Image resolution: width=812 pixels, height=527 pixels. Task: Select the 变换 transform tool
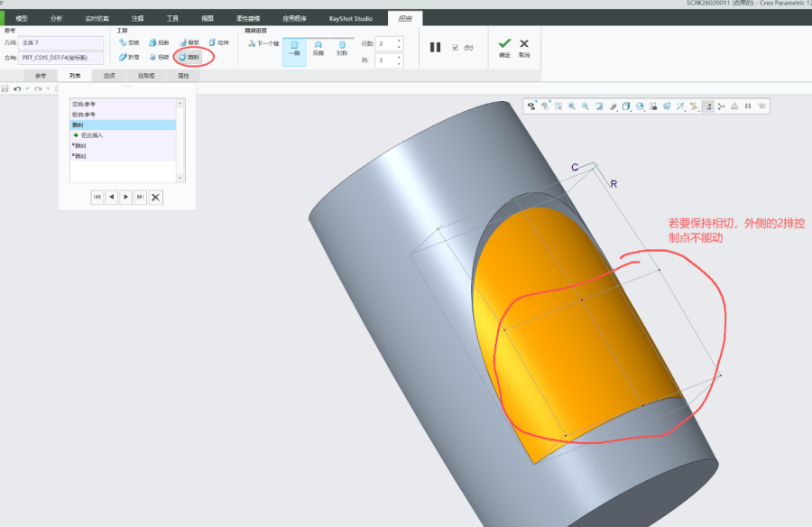pyautogui.click(x=129, y=42)
